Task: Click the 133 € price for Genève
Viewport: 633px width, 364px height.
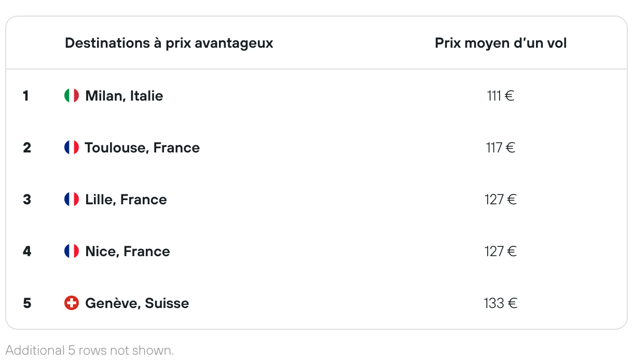Action: coord(501,303)
